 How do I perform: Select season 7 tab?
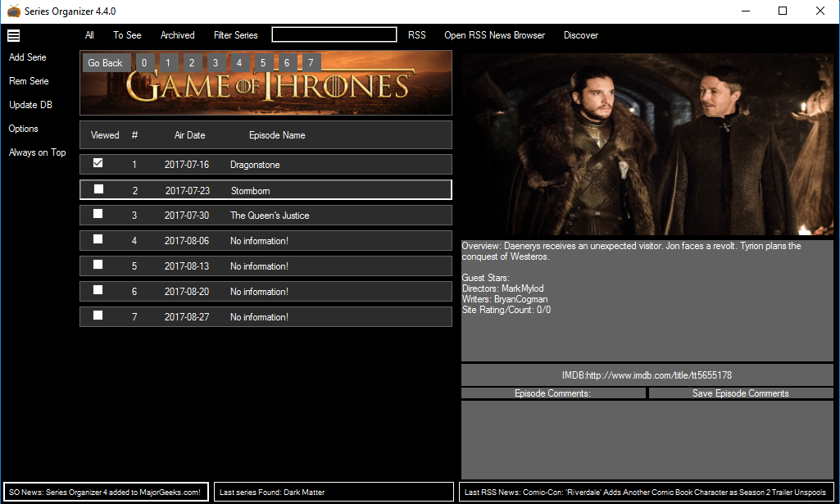[x=311, y=63]
